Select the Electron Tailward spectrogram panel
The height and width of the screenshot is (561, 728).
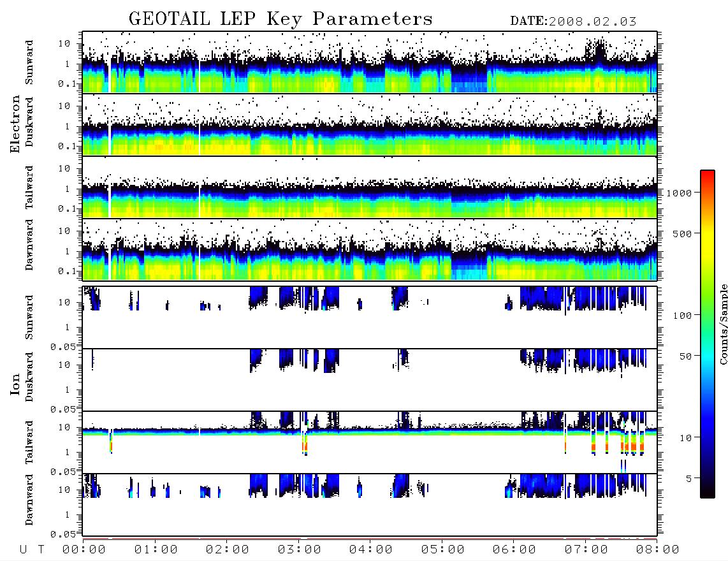pyautogui.click(x=370, y=187)
